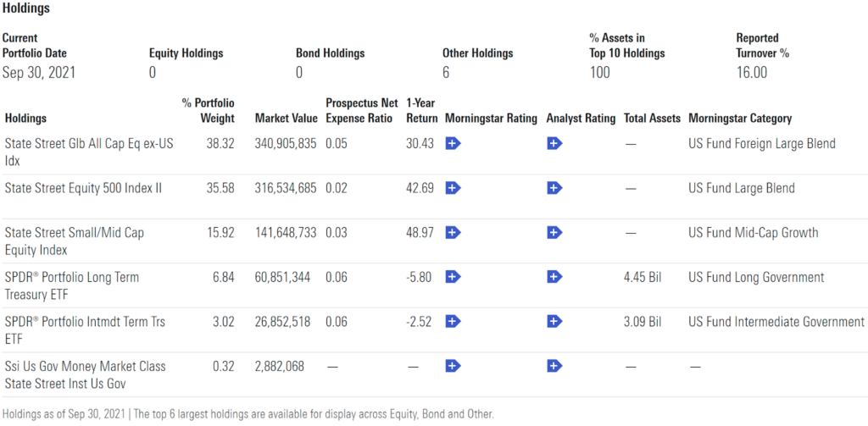Click the Total Assets column header
Viewport: 868px width, 426px height.
(652, 119)
